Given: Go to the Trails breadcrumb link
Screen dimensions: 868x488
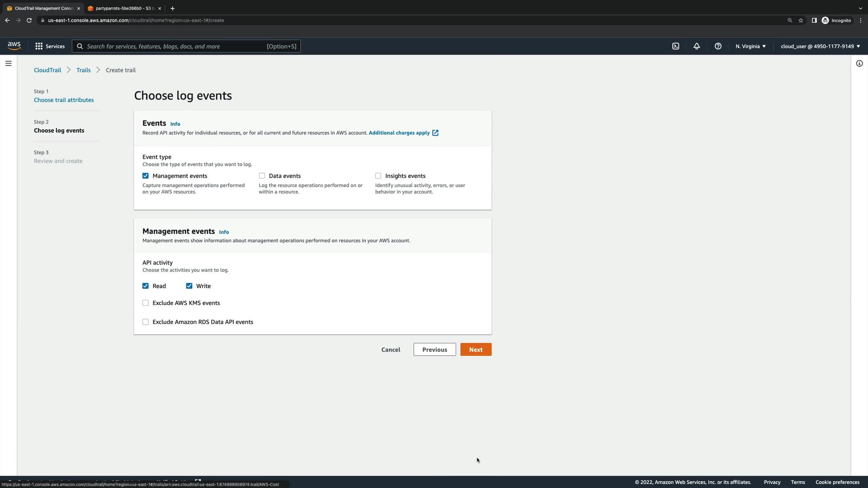Looking at the screenshot, I should point(83,70).
